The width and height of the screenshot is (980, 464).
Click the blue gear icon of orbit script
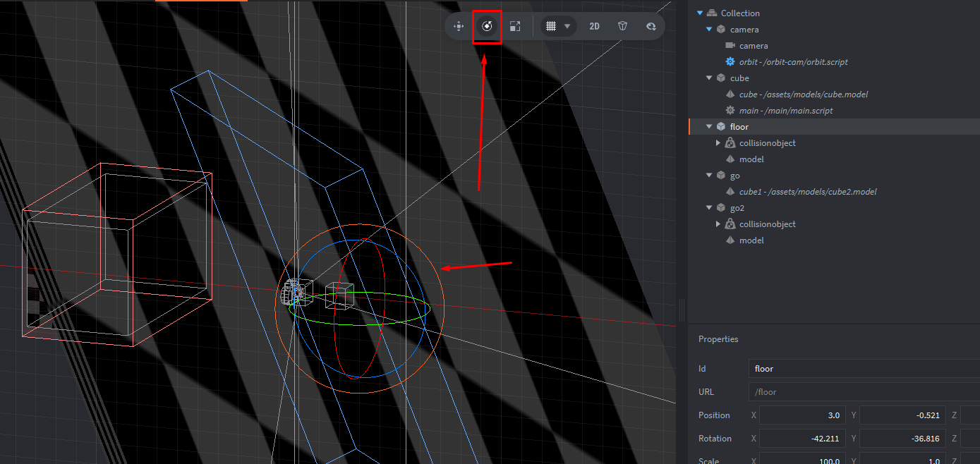click(730, 62)
